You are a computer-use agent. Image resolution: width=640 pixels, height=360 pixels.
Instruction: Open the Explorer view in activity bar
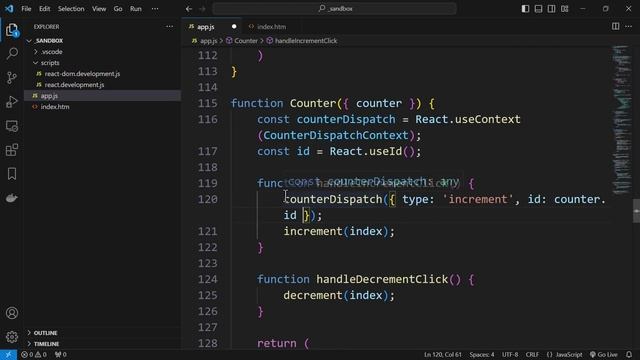[x=12, y=30]
